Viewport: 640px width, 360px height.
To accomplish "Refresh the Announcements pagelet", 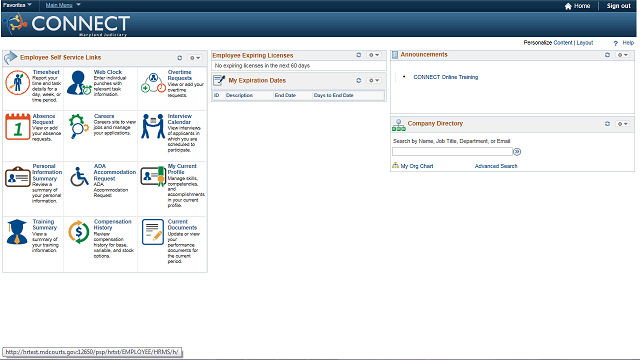I will tap(607, 55).
